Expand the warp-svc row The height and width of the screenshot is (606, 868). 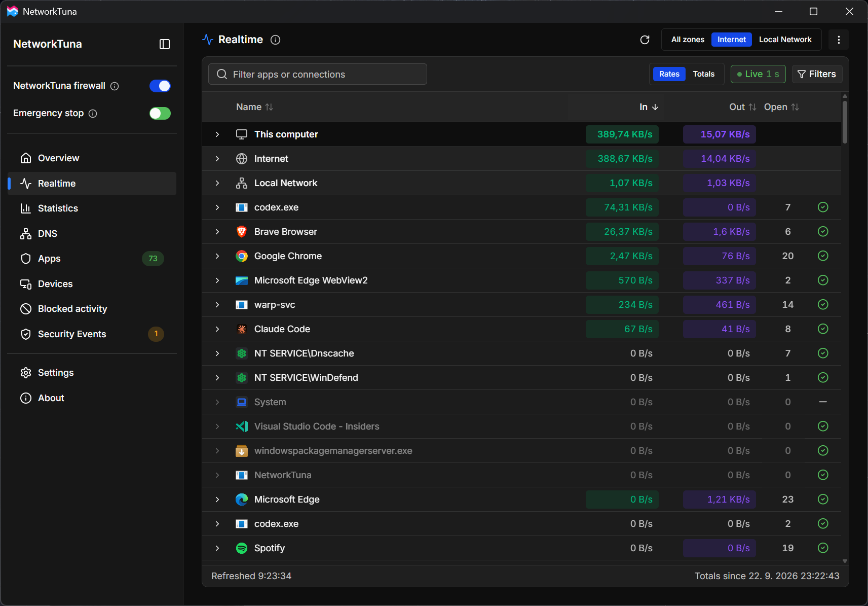click(x=217, y=305)
